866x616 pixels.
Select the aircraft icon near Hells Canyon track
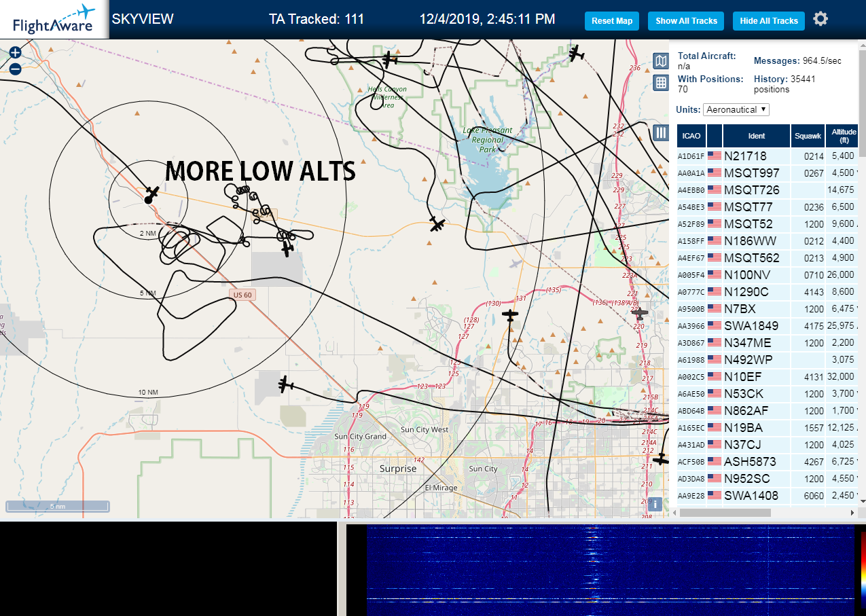click(x=389, y=60)
